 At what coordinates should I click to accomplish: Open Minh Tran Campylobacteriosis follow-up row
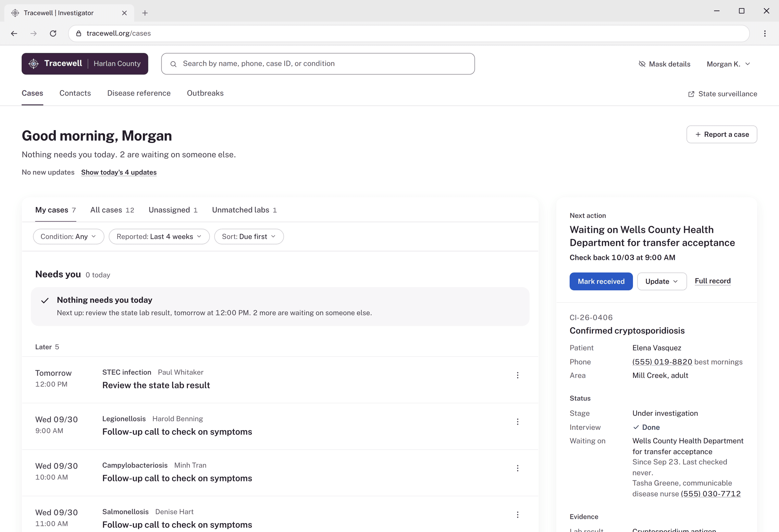(x=280, y=473)
